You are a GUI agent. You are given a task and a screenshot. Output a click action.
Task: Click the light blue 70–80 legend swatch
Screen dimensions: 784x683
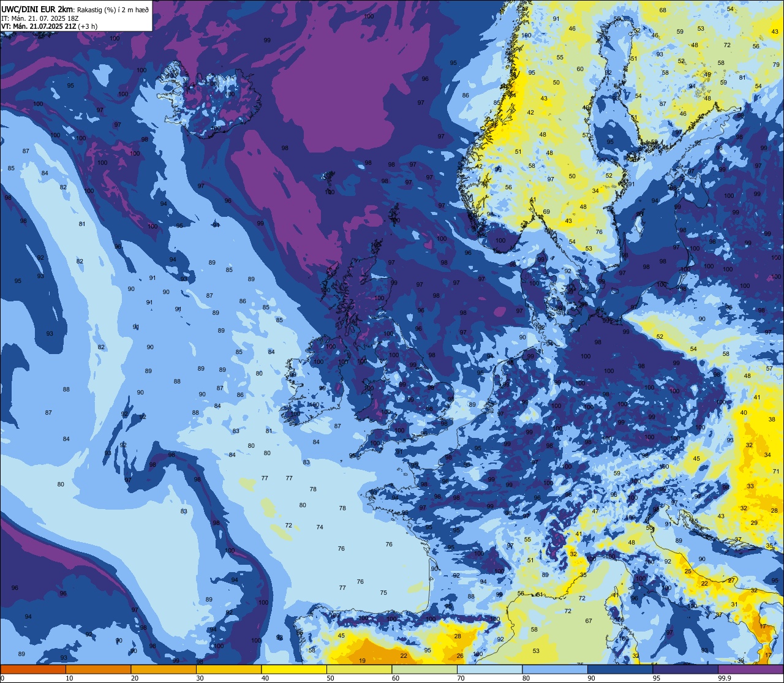489,670
